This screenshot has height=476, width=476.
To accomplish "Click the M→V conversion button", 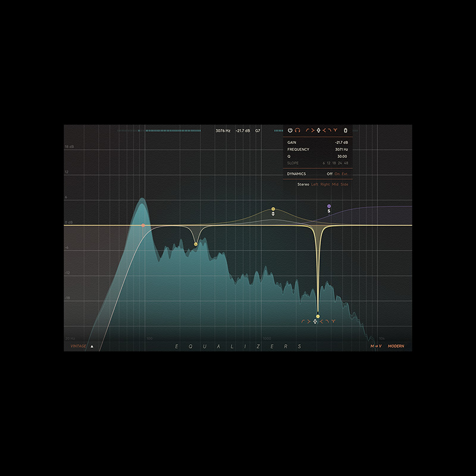I will (375, 346).
